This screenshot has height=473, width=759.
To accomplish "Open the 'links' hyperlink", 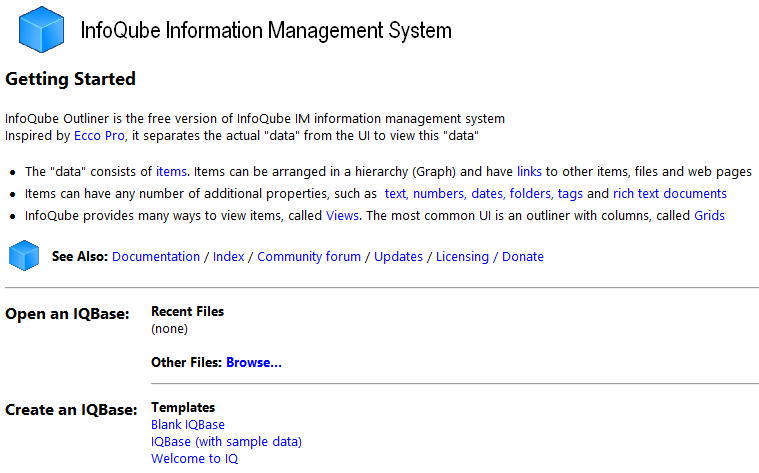I will (529, 171).
